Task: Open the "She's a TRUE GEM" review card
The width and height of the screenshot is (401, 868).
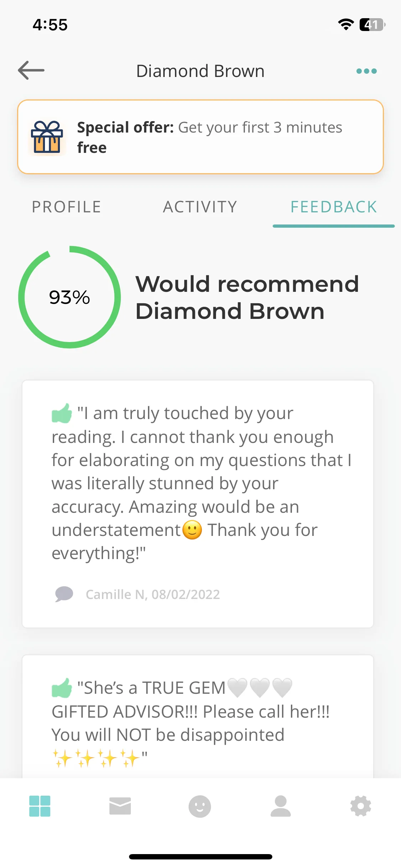Action: (x=198, y=716)
